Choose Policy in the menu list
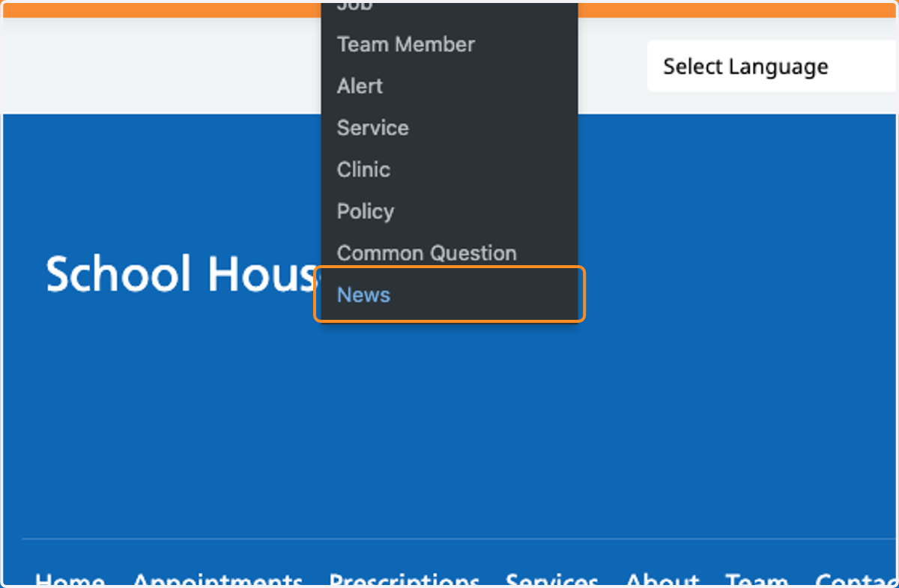The width and height of the screenshot is (899, 588). 449,212
